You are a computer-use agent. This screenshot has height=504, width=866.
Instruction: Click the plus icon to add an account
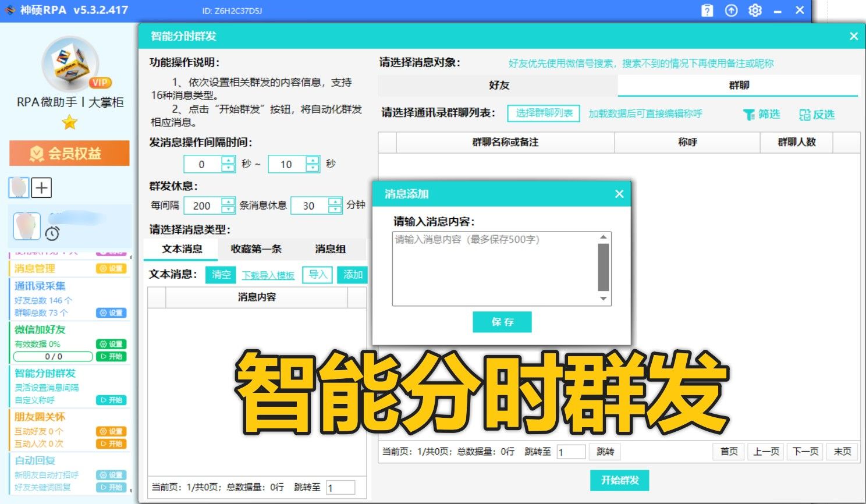(41, 187)
